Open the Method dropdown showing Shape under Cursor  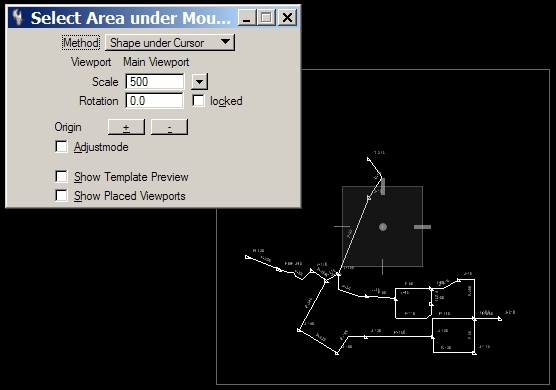pos(170,43)
